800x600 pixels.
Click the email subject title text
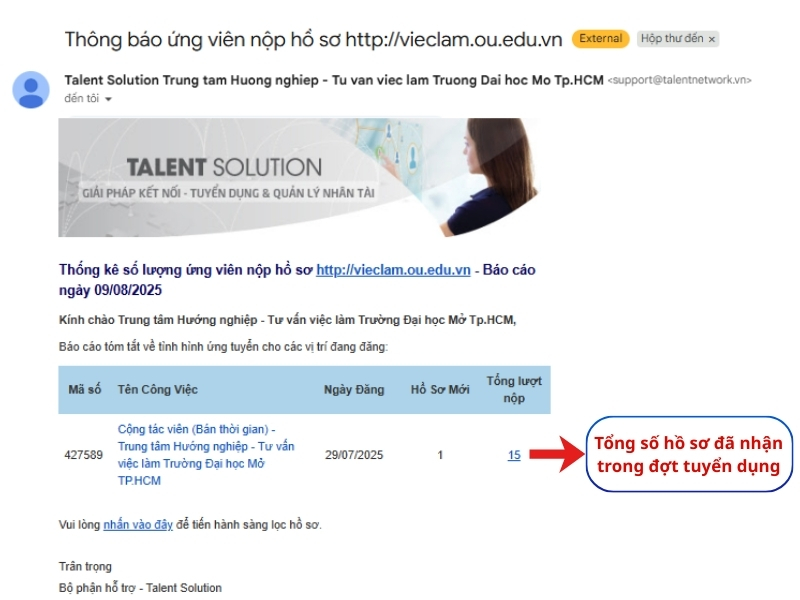[313, 39]
